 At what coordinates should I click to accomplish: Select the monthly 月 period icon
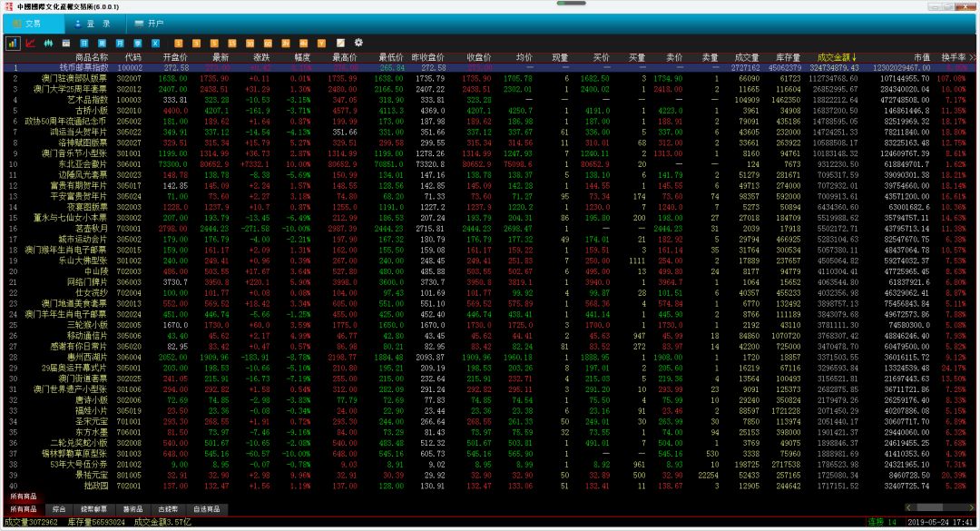(120, 44)
